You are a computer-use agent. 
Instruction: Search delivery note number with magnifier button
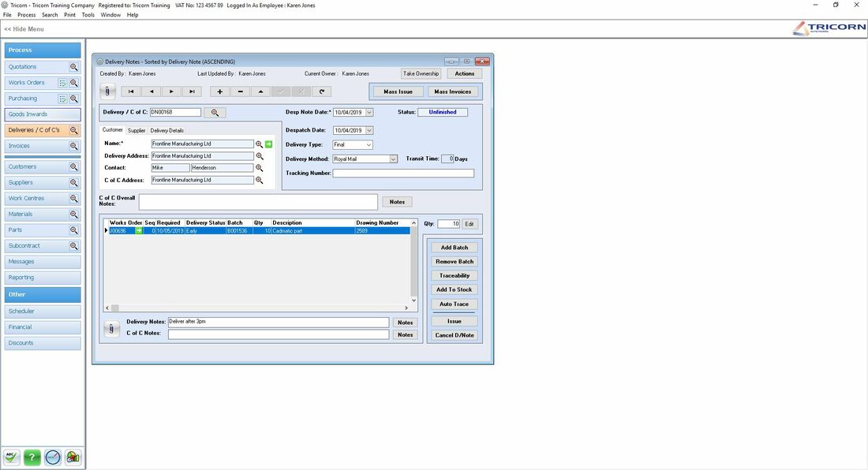[215, 113]
